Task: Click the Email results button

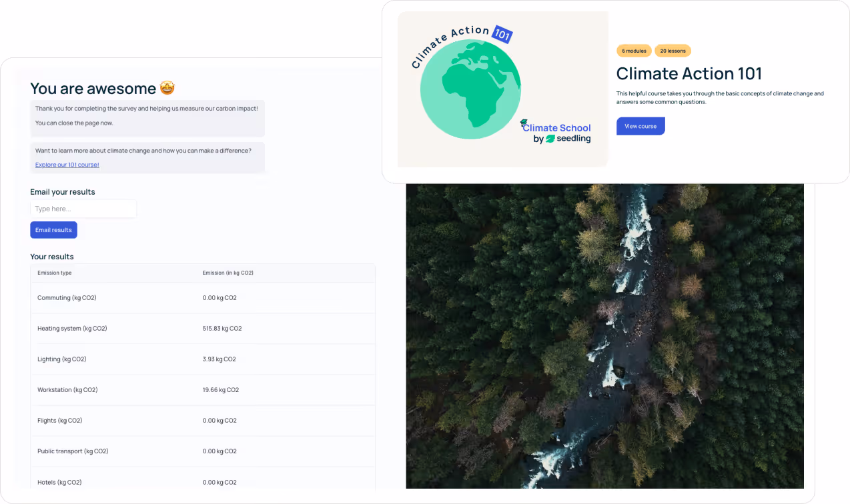Action: click(53, 230)
